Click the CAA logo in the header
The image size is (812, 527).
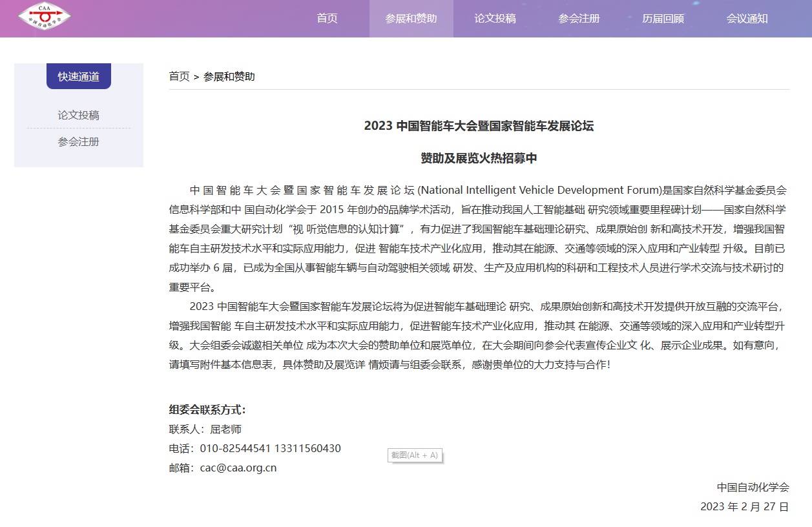click(x=44, y=17)
